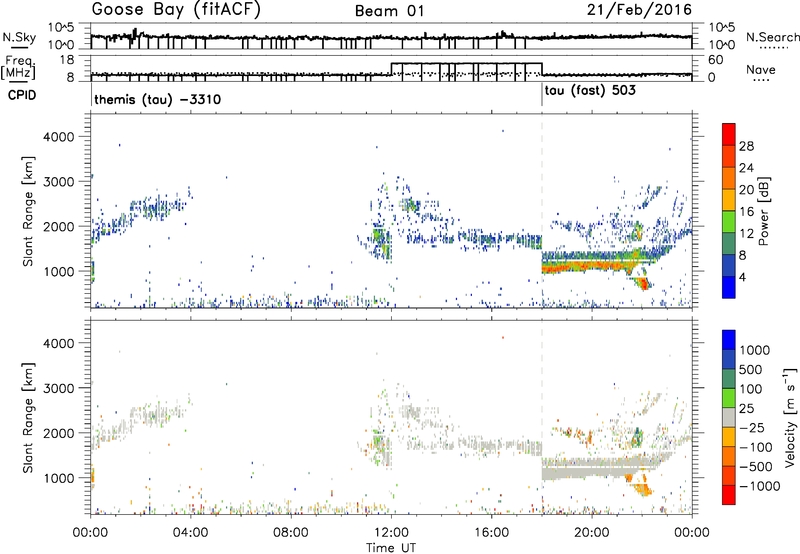Screen dimensions: 800x554
Task: Click the '4' tick on the power scale
Action: point(742,277)
